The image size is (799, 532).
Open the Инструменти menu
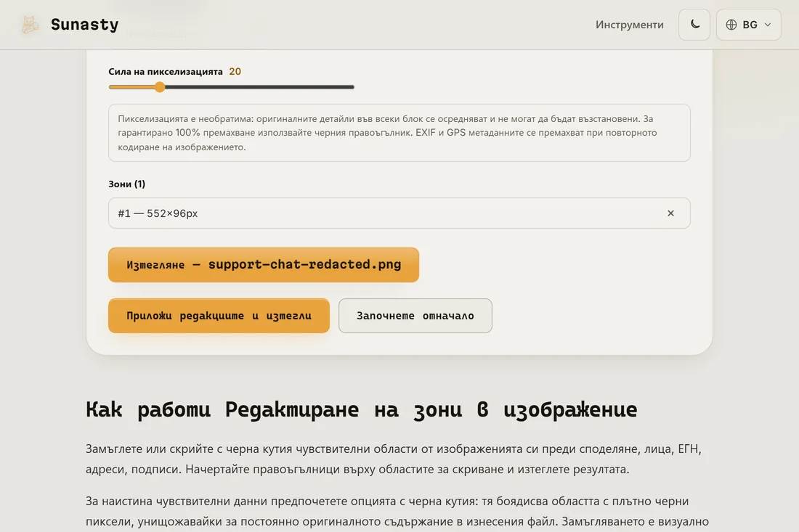tap(629, 25)
